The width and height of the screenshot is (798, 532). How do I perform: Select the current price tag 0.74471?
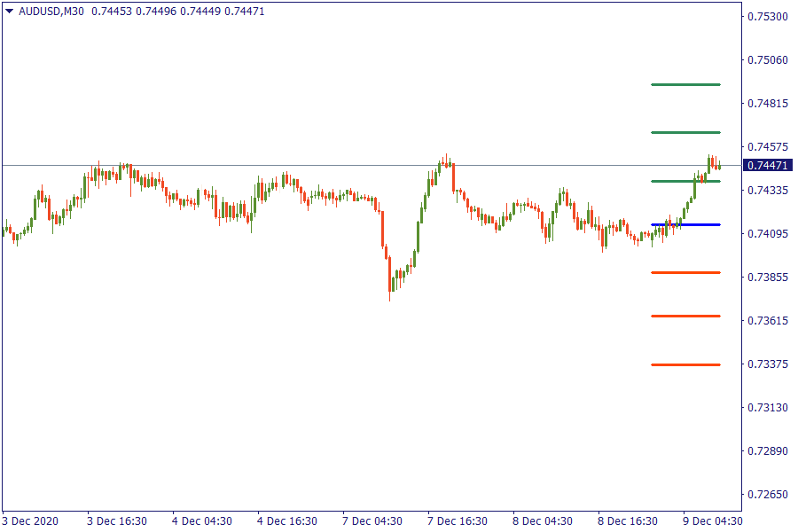768,166
